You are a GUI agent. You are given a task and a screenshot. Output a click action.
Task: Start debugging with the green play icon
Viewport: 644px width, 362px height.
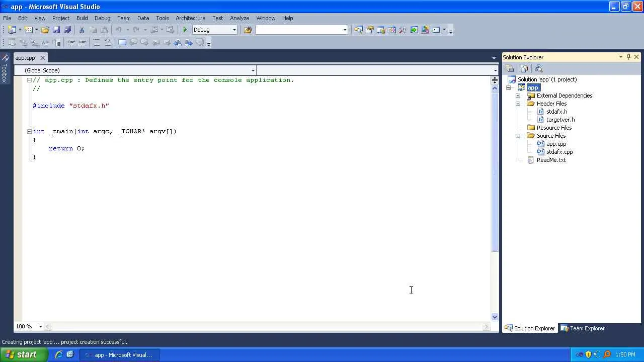(x=185, y=30)
